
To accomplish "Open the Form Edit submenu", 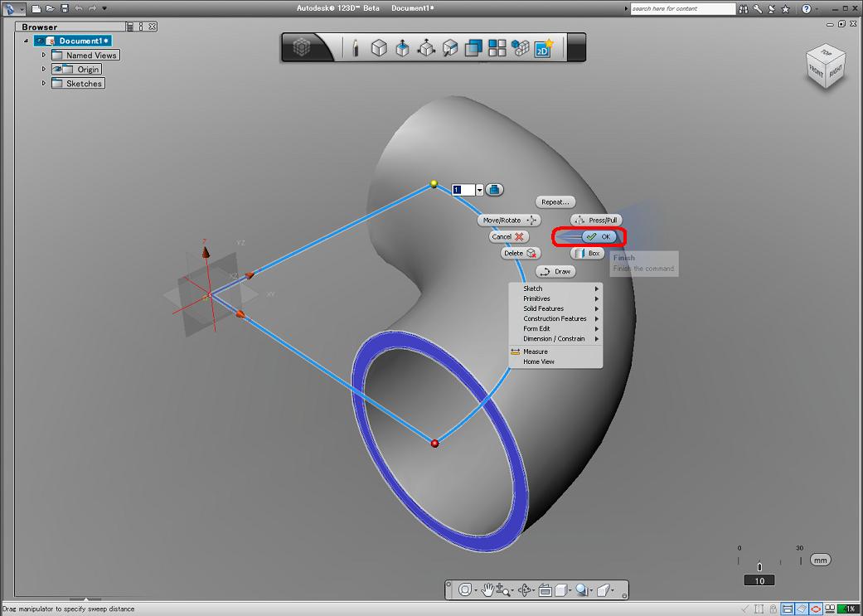I will [555, 328].
